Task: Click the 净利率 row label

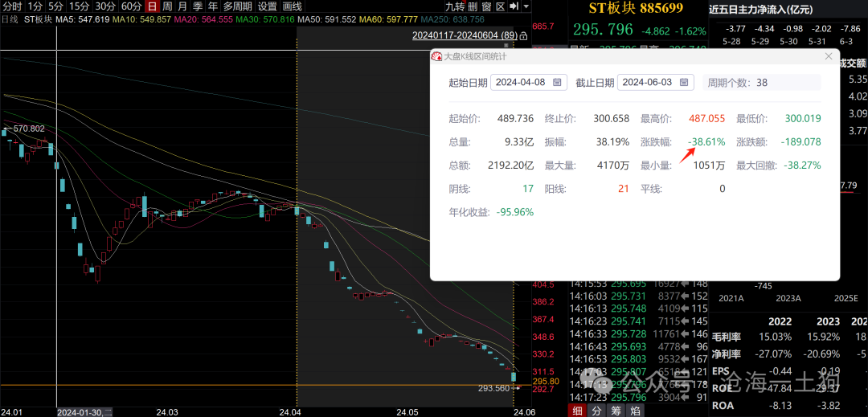Action: pyautogui.click(x=727, y=354)
